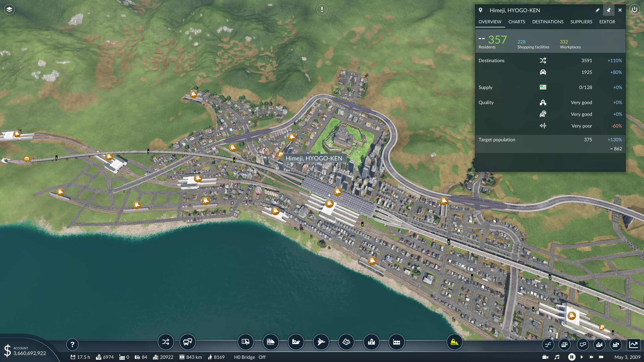Rename the town with the pencil icon
644x362 pixels.
click(598, 10)
